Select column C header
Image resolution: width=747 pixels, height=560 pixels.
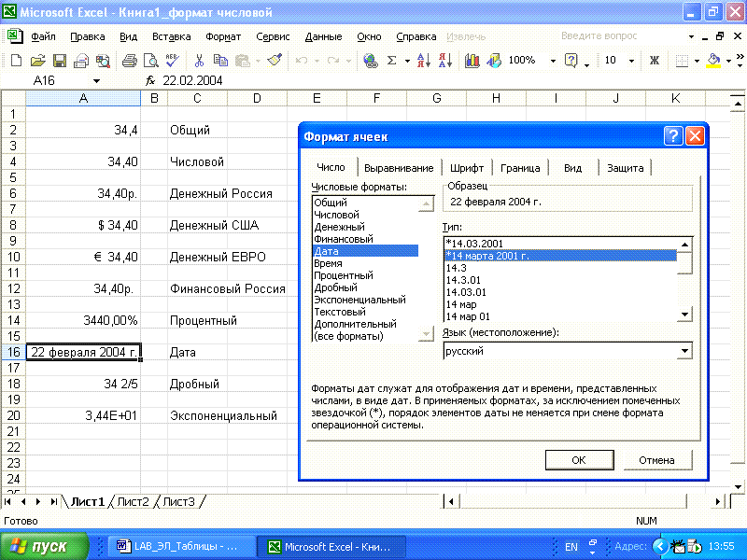(197, 99)
